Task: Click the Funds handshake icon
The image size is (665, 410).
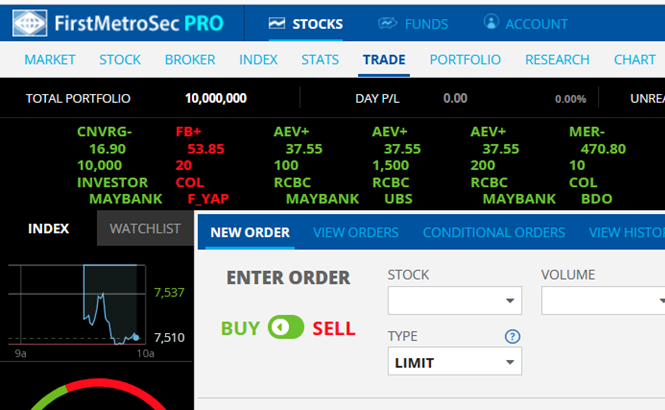Action: point(387,23)
